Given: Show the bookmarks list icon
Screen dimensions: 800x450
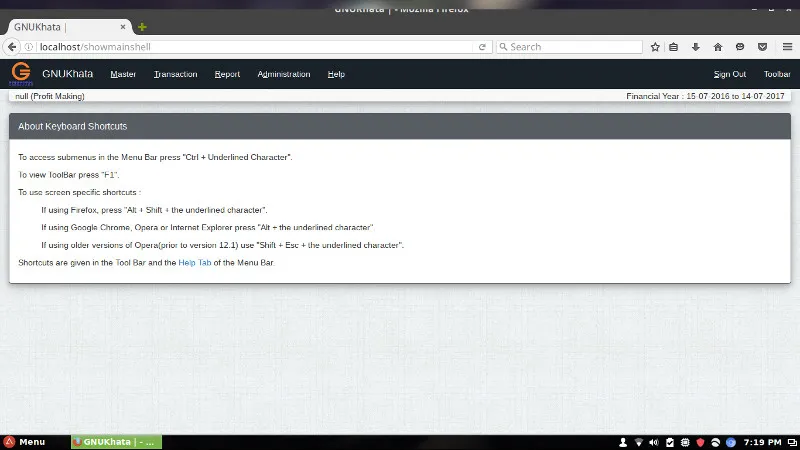Looking at the screenshot, I should [674, 47].
